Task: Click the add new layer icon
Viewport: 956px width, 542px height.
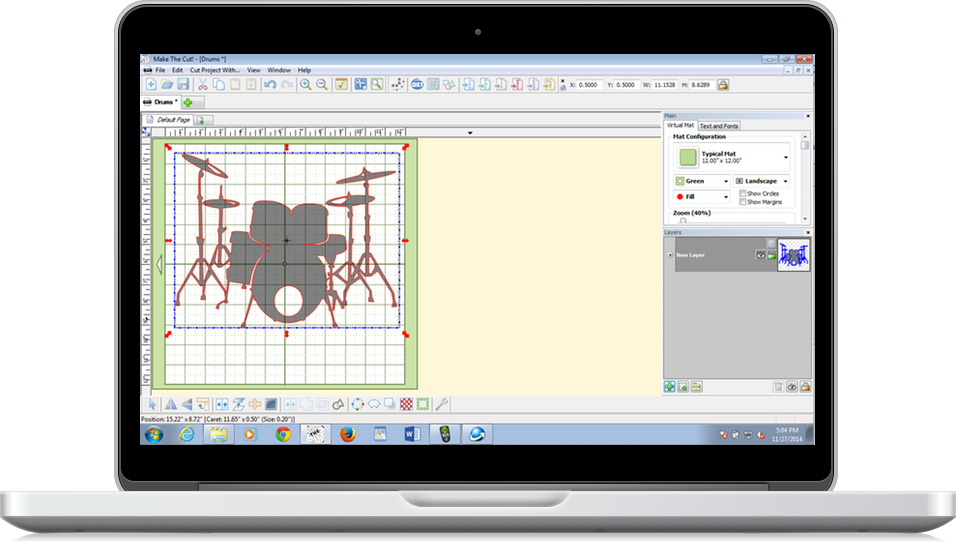Action: [669, 386]
